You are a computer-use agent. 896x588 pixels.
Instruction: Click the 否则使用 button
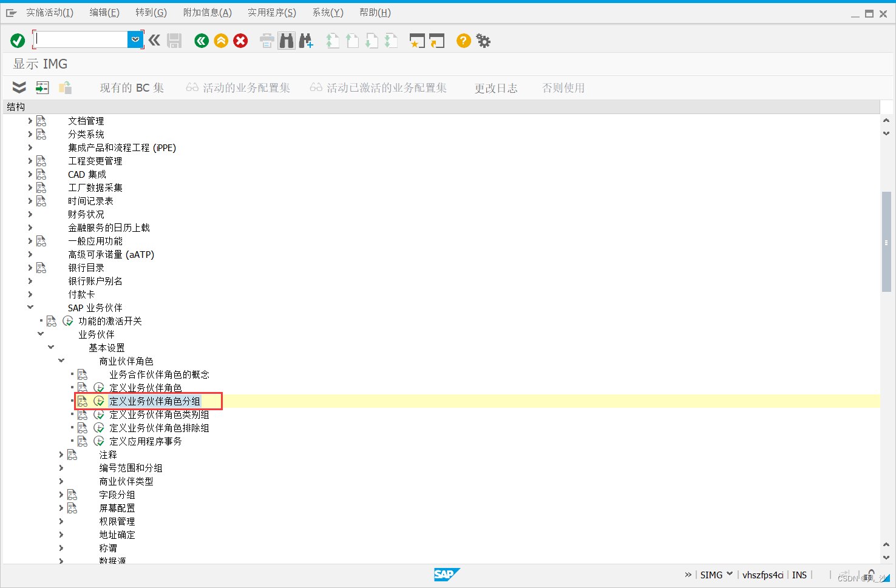point(563,88)
